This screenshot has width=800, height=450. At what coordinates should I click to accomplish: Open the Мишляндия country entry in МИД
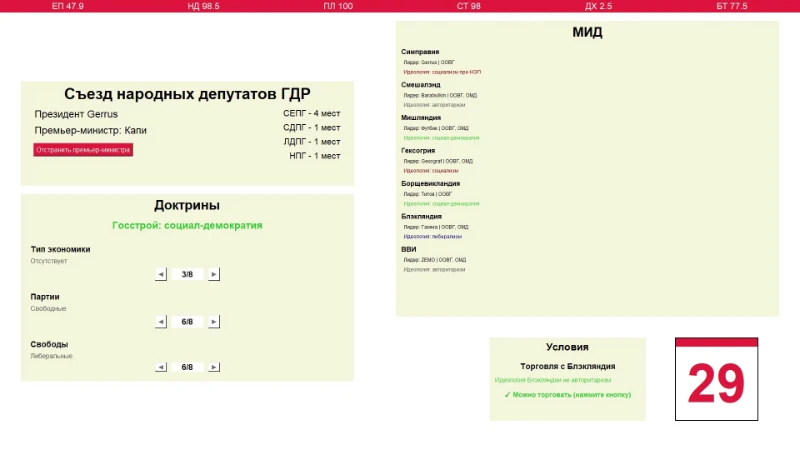[x=421, y=117]
